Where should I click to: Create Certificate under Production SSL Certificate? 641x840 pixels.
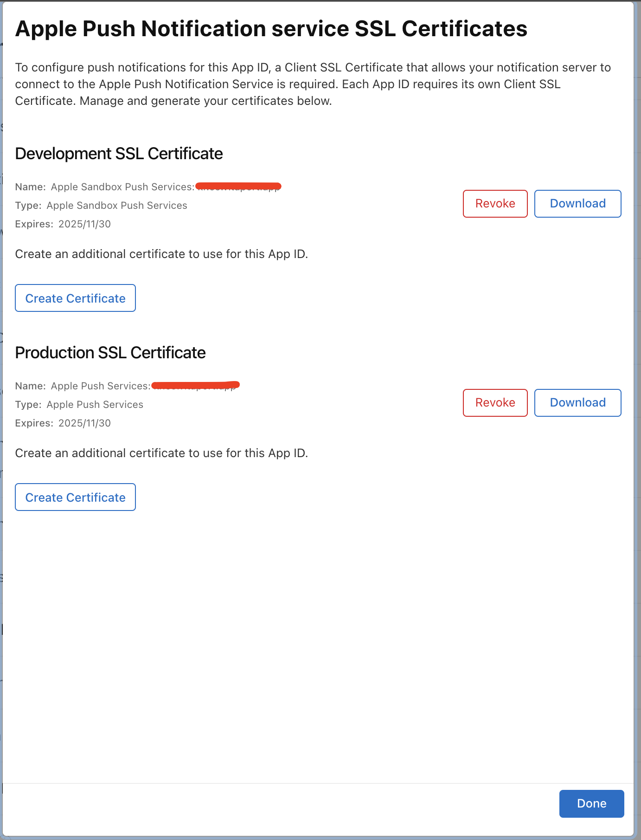(x=75, y=497)
